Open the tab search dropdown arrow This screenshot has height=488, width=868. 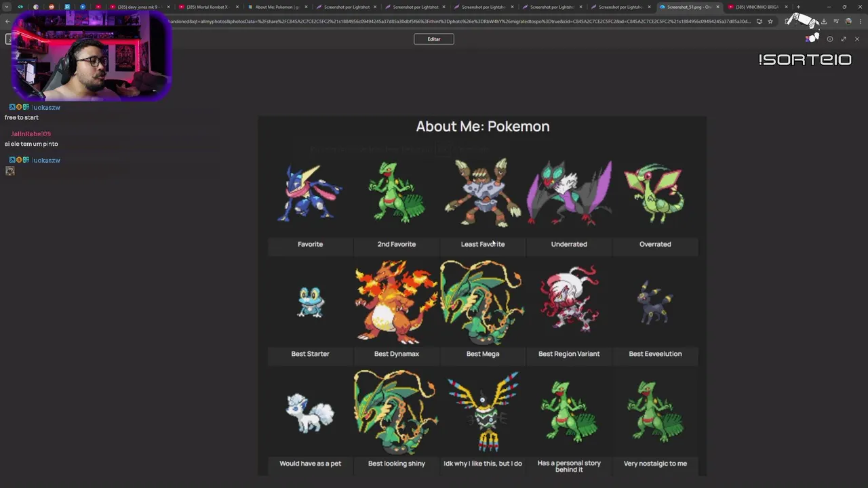coord(7,7)
